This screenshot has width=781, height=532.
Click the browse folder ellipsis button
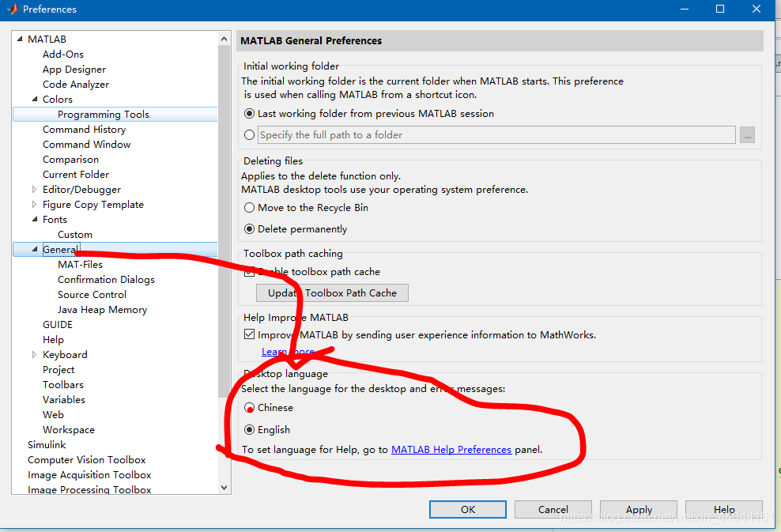747,134
